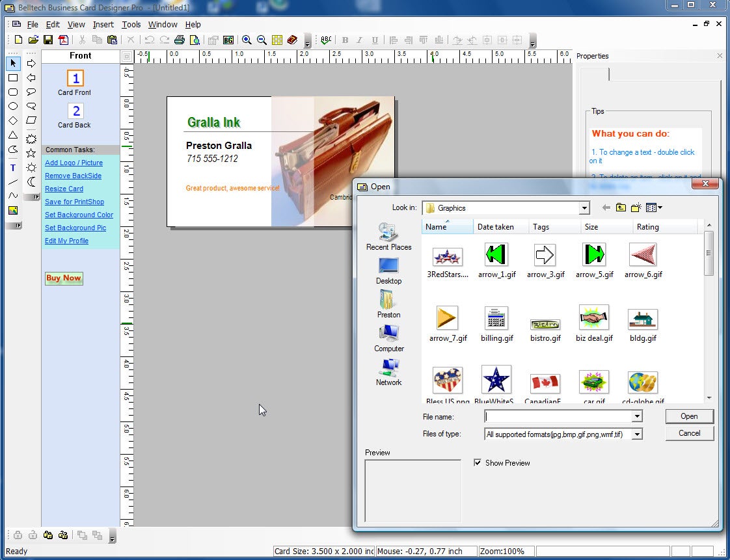Click the Cancel button in dialog
The image size is (730, 560).
click(x=689, y=433)
